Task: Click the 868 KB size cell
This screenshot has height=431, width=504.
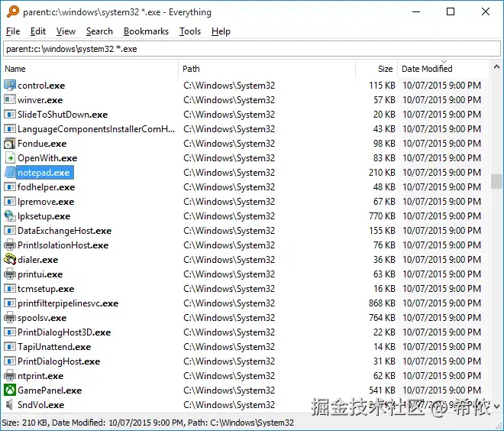Action: point(382,303)
